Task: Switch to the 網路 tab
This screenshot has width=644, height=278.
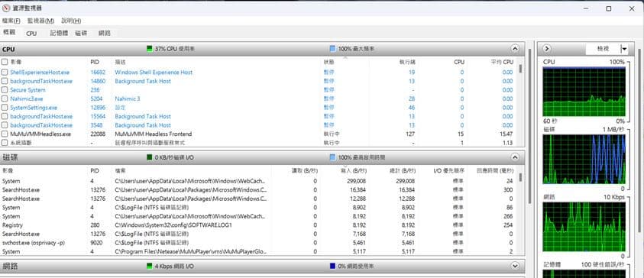Action: pyautogui.click(x=105, y=34)
